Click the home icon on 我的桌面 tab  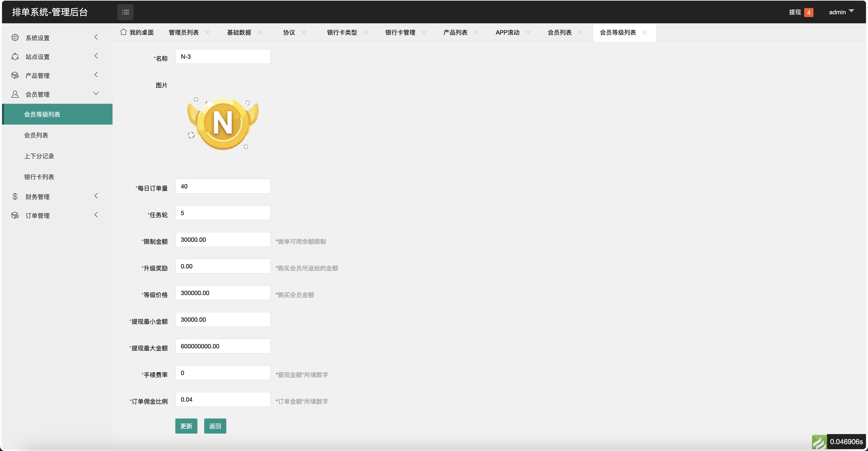tap(123, 32)
